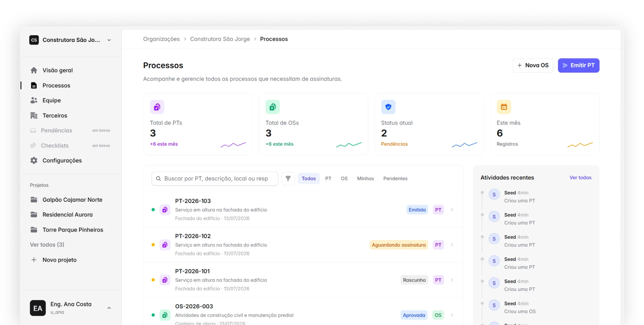Screen dimensions: 644x325
Task: Click the Terceiros building icon
Action: [x=34, y=115]
